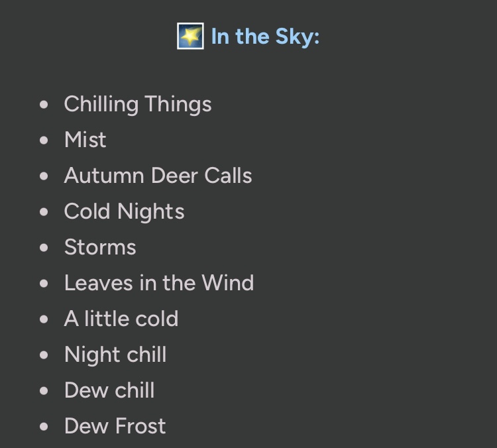Image resolution: width=497 pixels, height=448 pixels.
Task: Click the "Dew Frost" list item
Action: [x=115, y=426]
